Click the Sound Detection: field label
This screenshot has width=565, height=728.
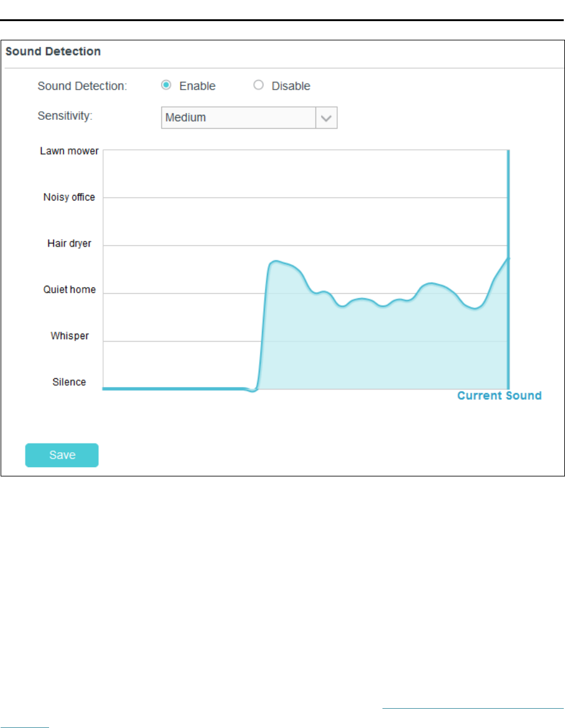pyautogui.click(x=82, y=86)
